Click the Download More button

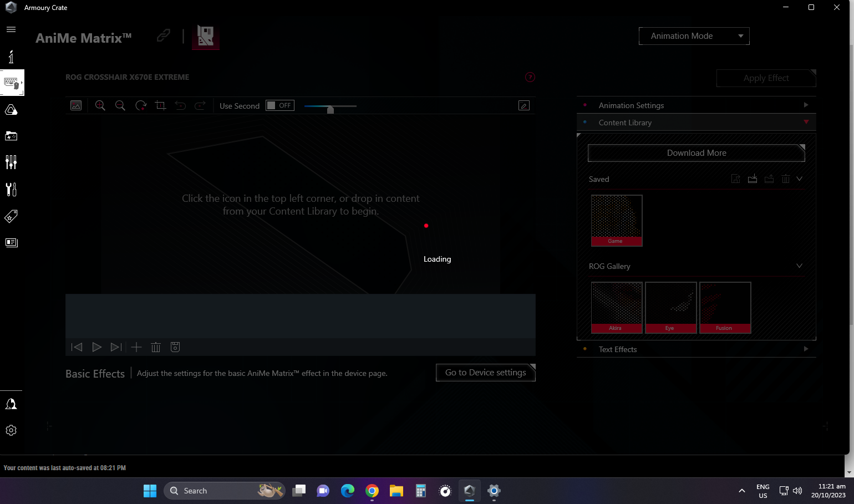click(696, 153)
